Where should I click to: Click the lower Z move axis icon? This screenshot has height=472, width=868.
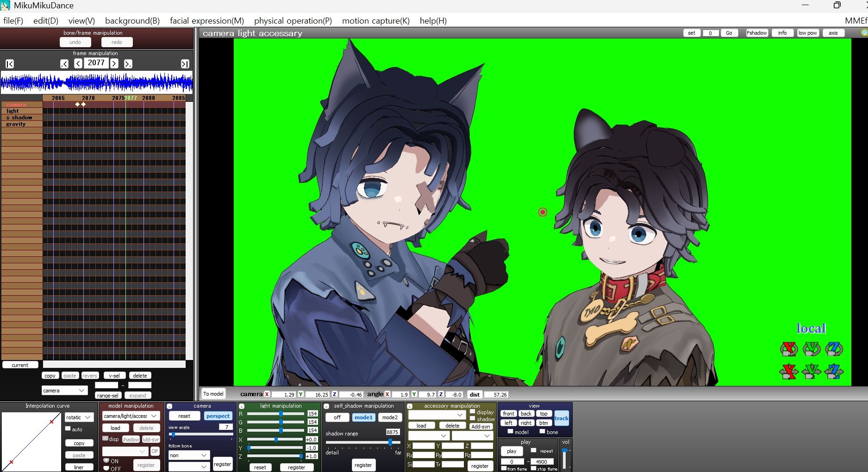click(x=834, y=372)
